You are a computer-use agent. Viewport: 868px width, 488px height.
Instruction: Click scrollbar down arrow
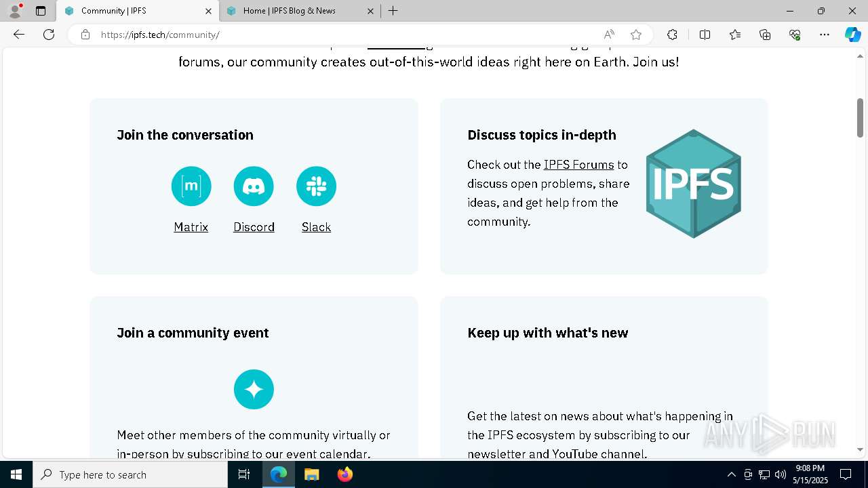860,449
